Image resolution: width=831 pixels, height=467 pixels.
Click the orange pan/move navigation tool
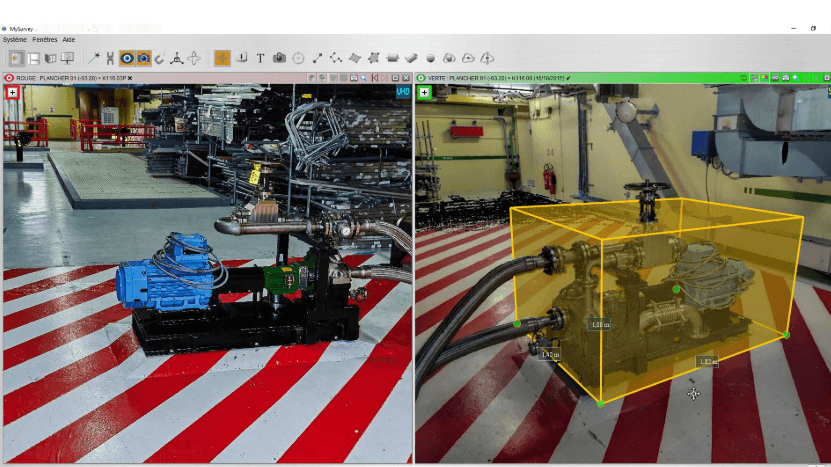pos(221,58)
